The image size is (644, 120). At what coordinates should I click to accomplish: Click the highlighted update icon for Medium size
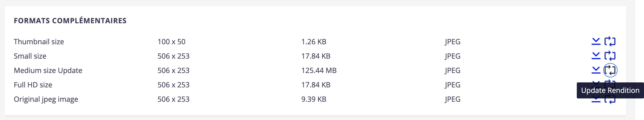(610, 70)
